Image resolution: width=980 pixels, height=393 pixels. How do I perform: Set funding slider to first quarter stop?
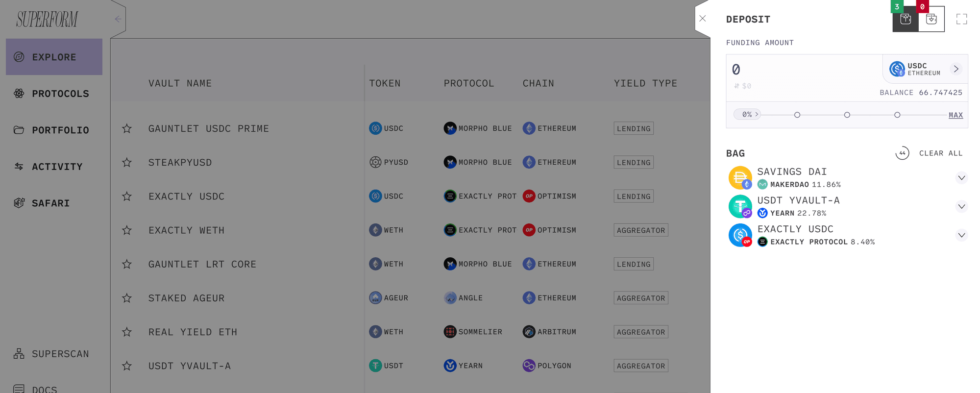click(797, 115)
